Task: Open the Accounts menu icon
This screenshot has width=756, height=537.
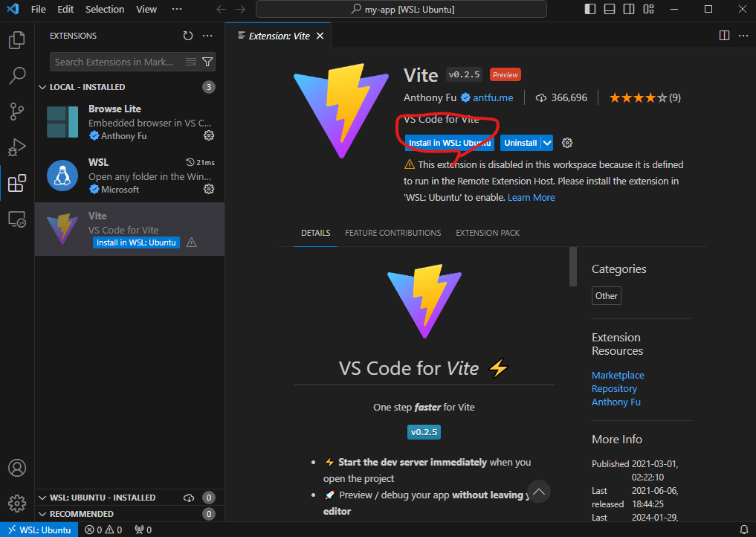Action: pos(17,468)
